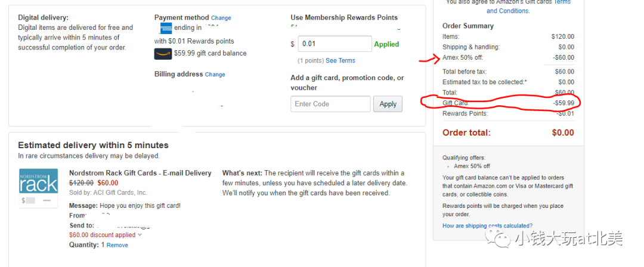644x267 pixels.
Task: Expand the $60.00 discount applied details
Action: pyautogui.click(x=106, y=235)
